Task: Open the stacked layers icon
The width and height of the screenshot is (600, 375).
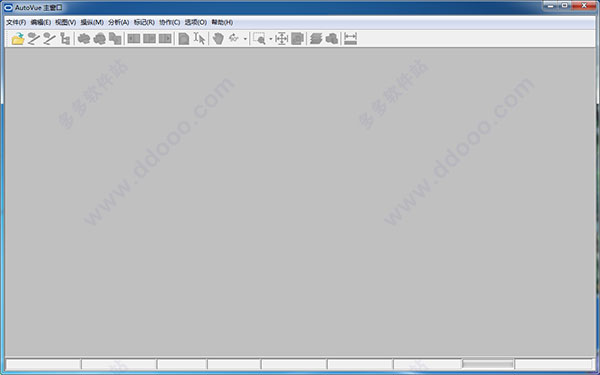Action: click(316, 39)
